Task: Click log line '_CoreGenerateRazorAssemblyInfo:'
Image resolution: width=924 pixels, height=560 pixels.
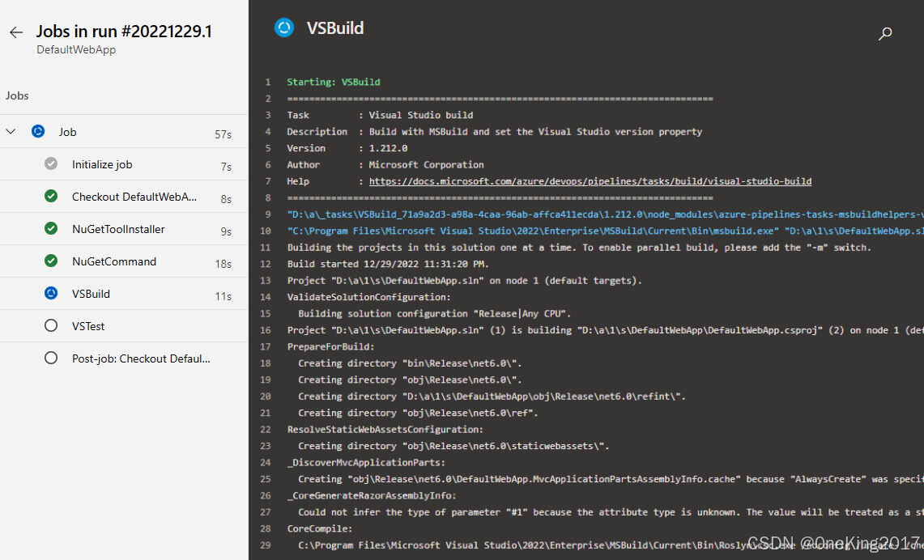Action: 372,496
